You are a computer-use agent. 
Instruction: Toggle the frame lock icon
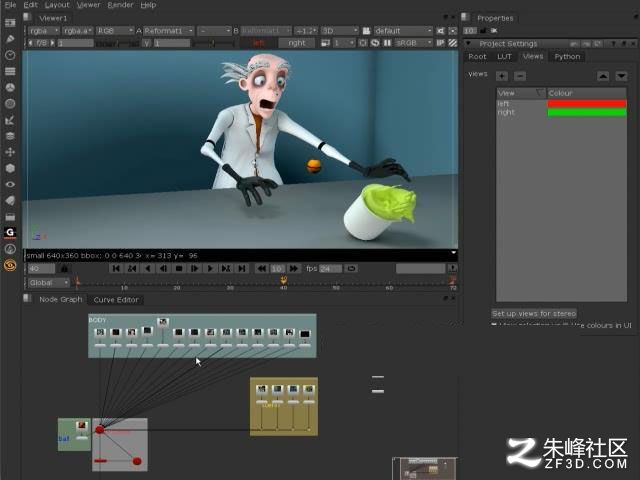pos(64,268)
